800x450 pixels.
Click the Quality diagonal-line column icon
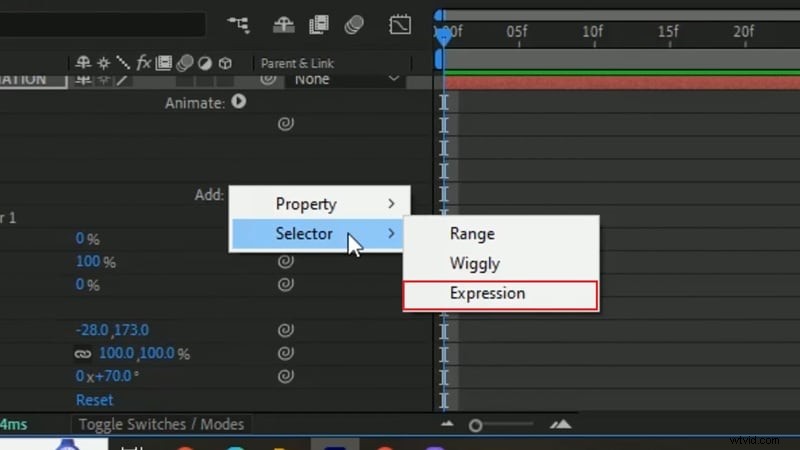point(123,63)
